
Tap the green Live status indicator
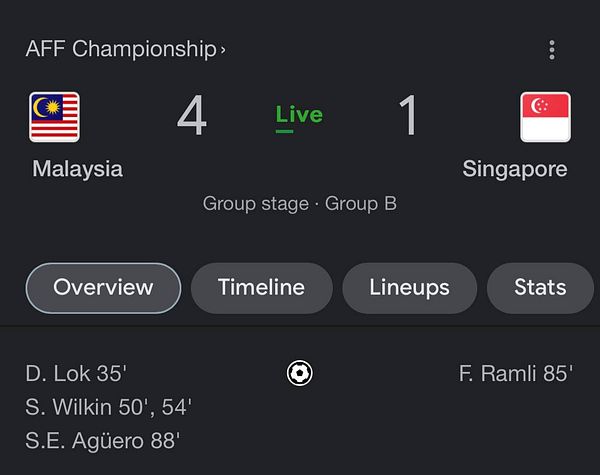coord(299,115)
